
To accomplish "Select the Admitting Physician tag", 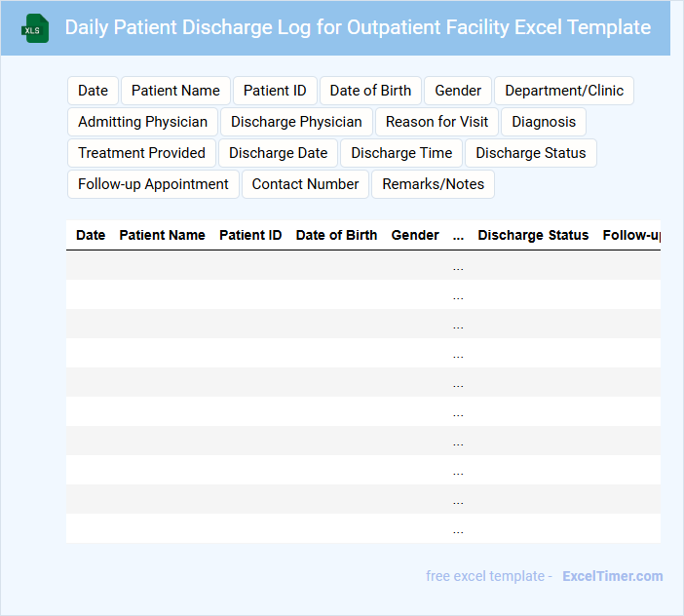I will (142, 122).
